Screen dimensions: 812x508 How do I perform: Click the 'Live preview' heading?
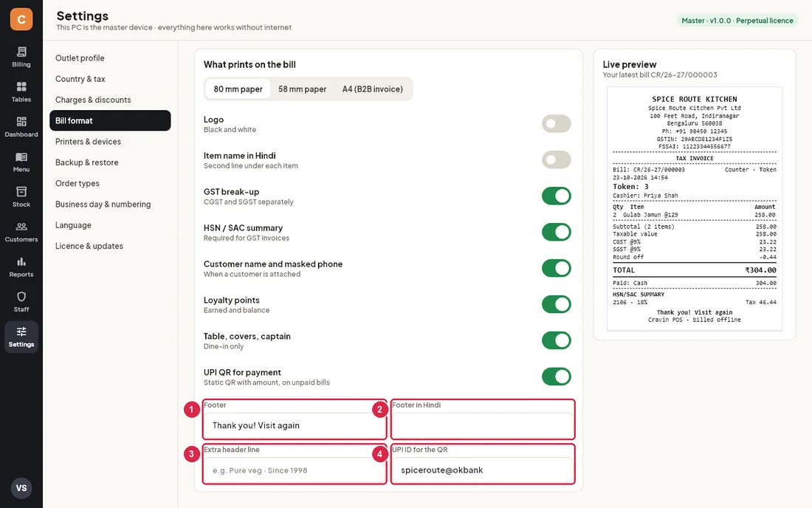[629, 64]
